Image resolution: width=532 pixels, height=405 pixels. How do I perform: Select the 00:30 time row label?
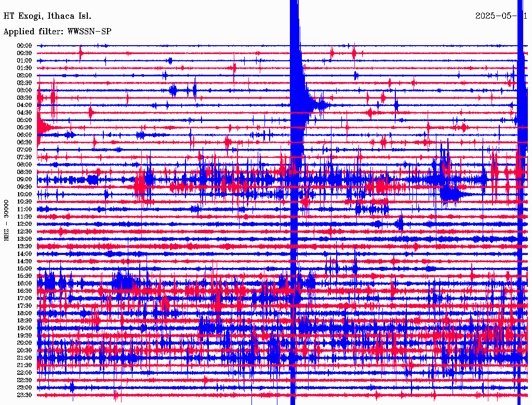24,53
